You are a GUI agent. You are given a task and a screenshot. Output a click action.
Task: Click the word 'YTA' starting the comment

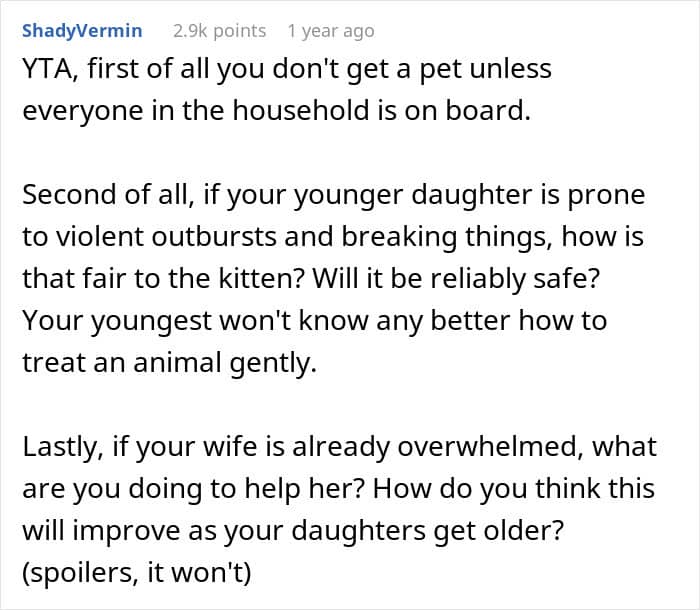tap(48, 69)
